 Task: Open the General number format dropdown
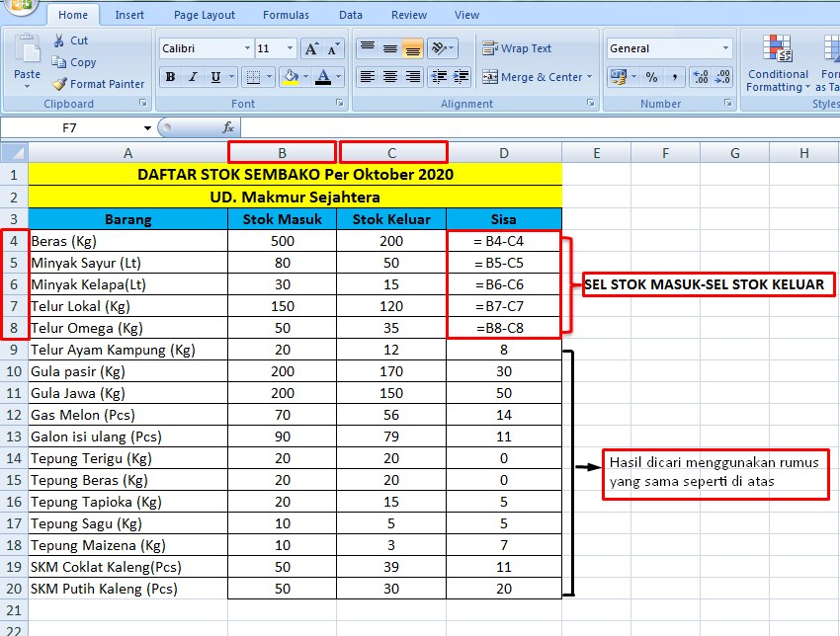click(725, 48)
